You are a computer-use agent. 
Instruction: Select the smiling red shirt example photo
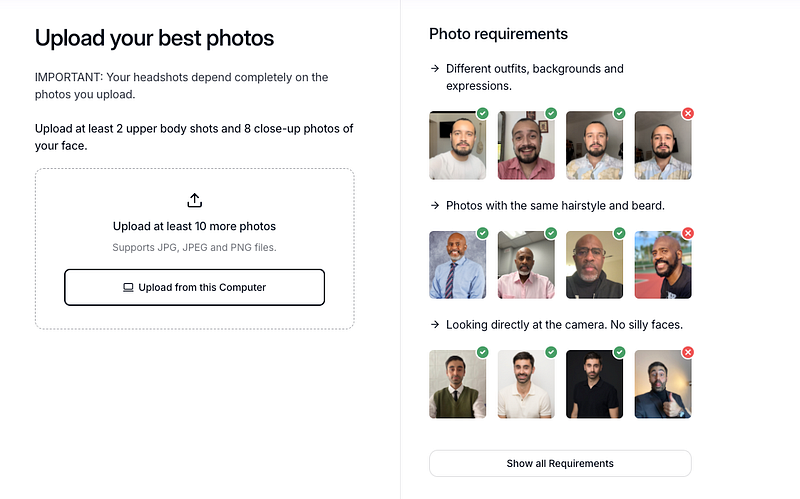[x=526, y=145]
